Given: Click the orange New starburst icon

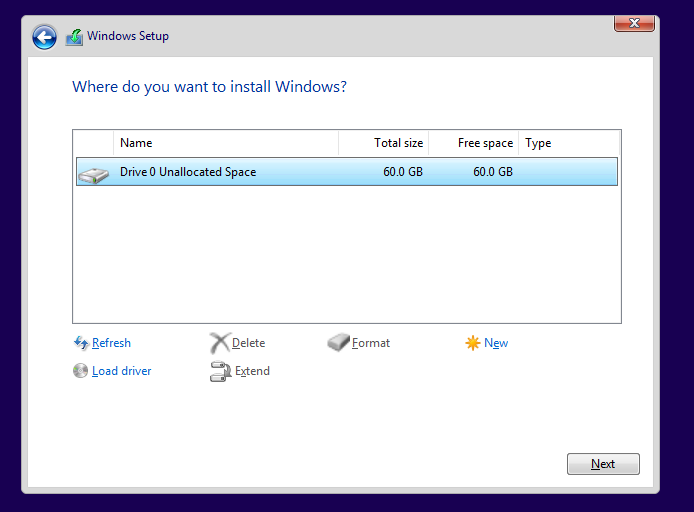Looking at the screenshot, I should pyautogui.click(x=473, y=343).
